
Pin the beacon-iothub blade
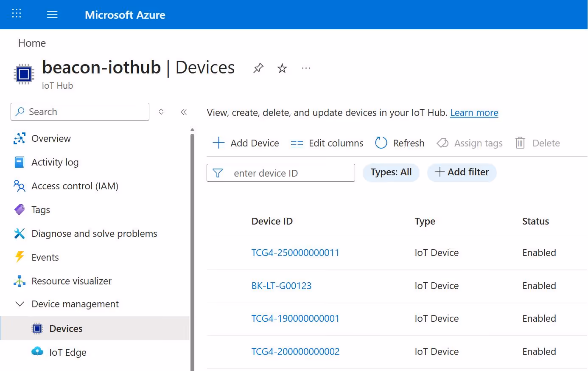[x=258, y=68]
